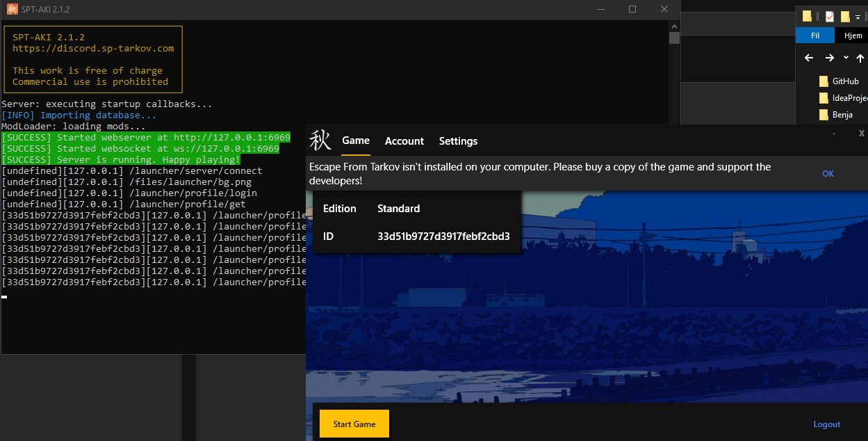Click the Edition label in profile card
The width and height of the screenshot is (868, 441).
click(340, 209)
